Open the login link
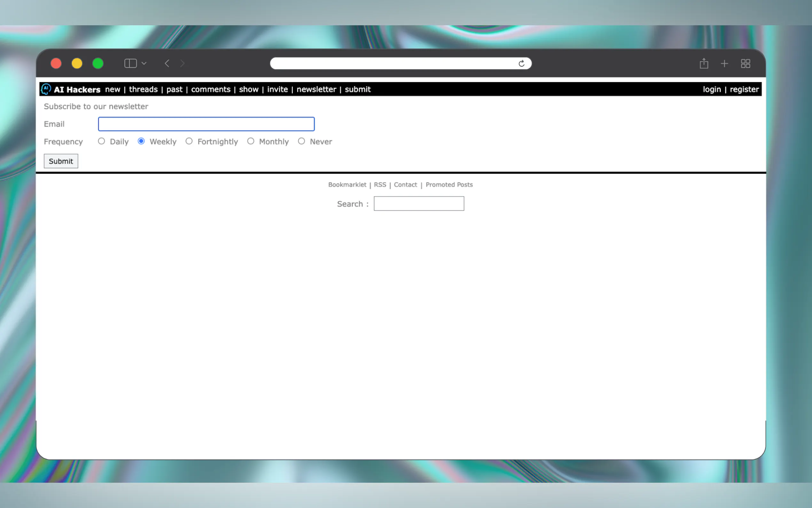This screenshot has height=508, width=812. (x=712, y=89)
